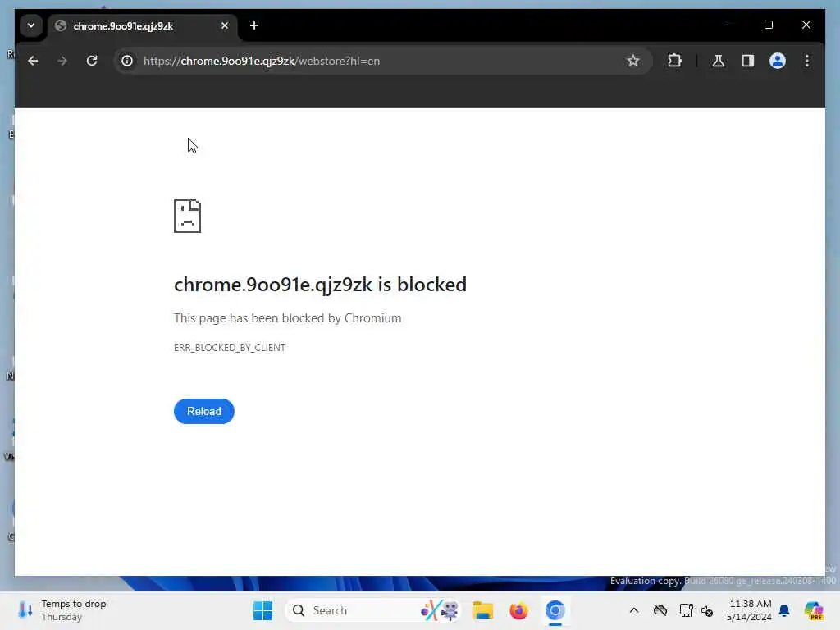Click the cloud sync tray icon
Image resolution: width=840 pixels, height=630 pixels.
(660, 610)
